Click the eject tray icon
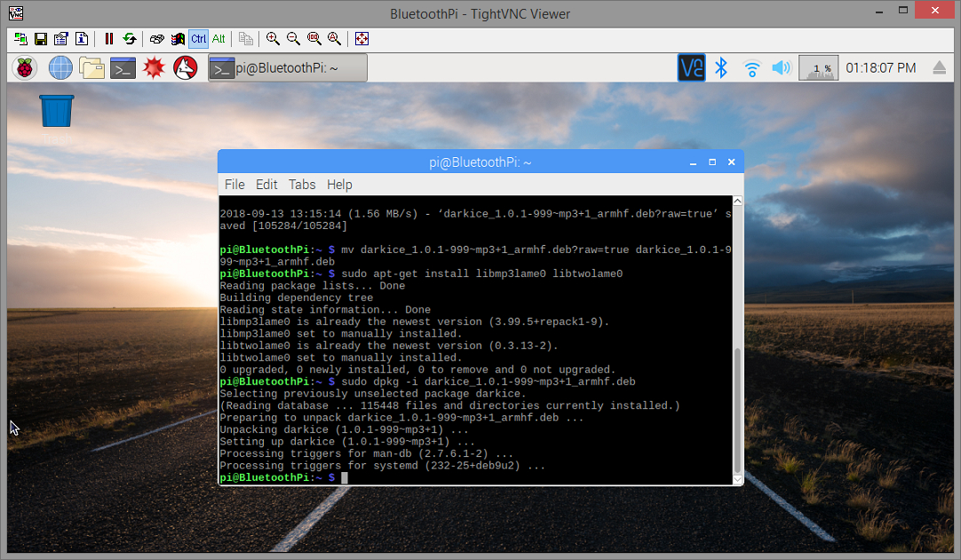The height and width of the screenshot is (560, 961). 939,68
